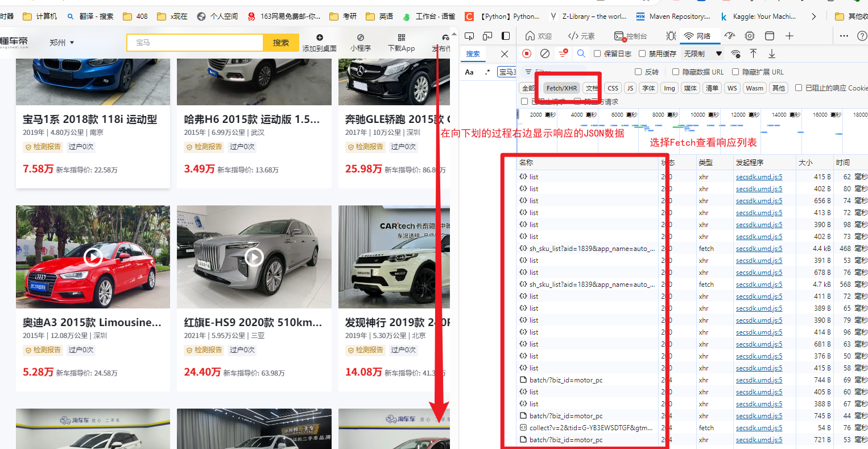Click the import HAR upload arrow icon
This screenshot has width=868, height=449.
pos(754,53)
